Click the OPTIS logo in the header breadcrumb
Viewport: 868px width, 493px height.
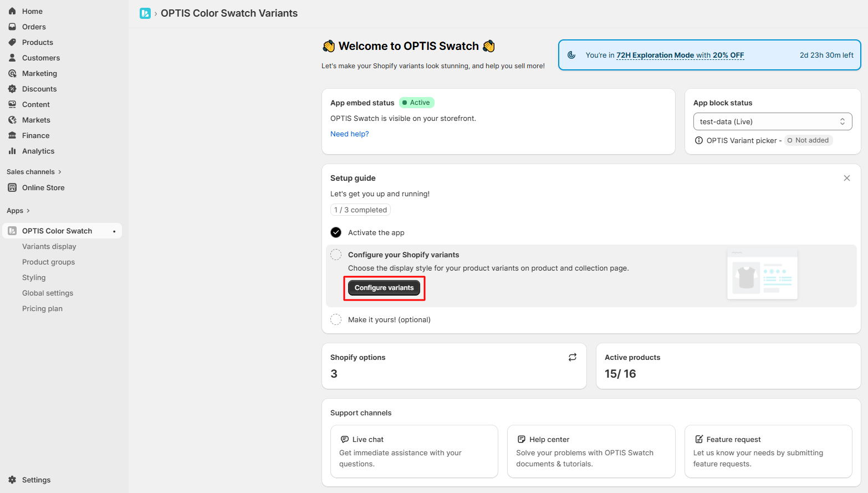pos(145,13)
